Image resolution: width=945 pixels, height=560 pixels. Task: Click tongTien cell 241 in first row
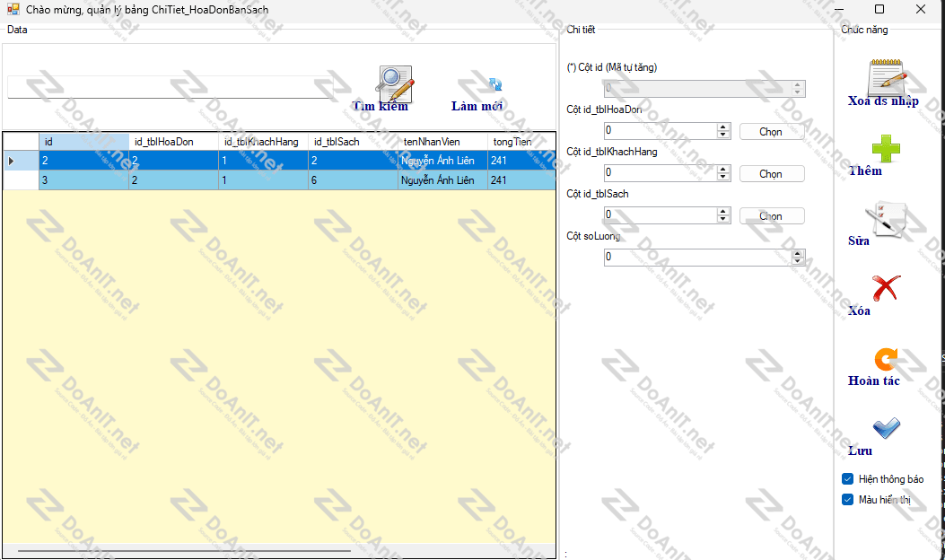[521, 161]
